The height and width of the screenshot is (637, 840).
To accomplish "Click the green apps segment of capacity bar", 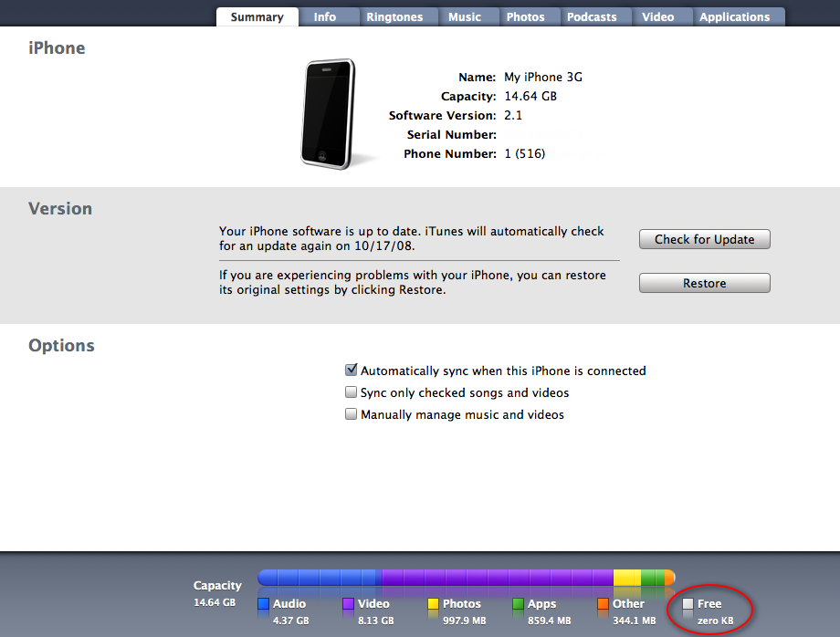I will pos(653,578).
